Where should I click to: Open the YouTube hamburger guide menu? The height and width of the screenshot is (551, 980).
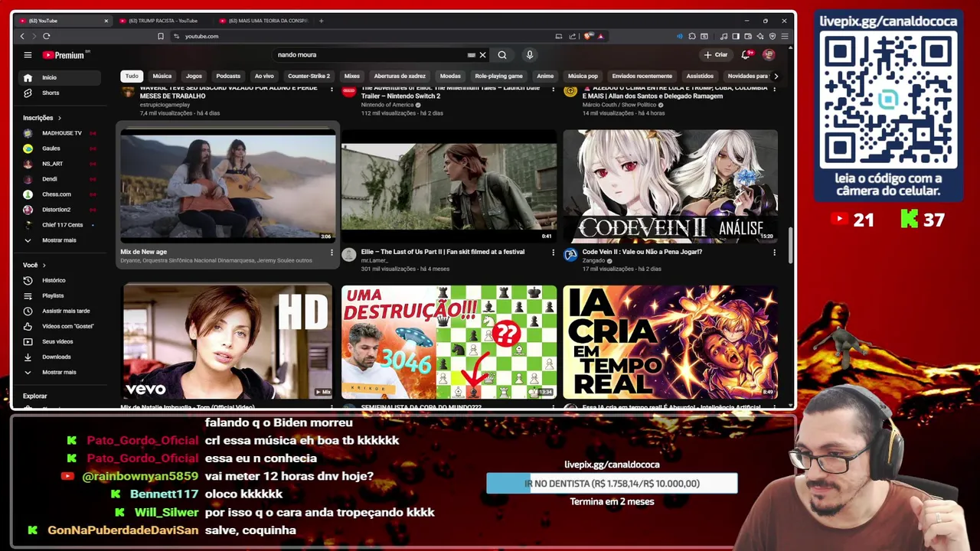(x=28, y=55)
